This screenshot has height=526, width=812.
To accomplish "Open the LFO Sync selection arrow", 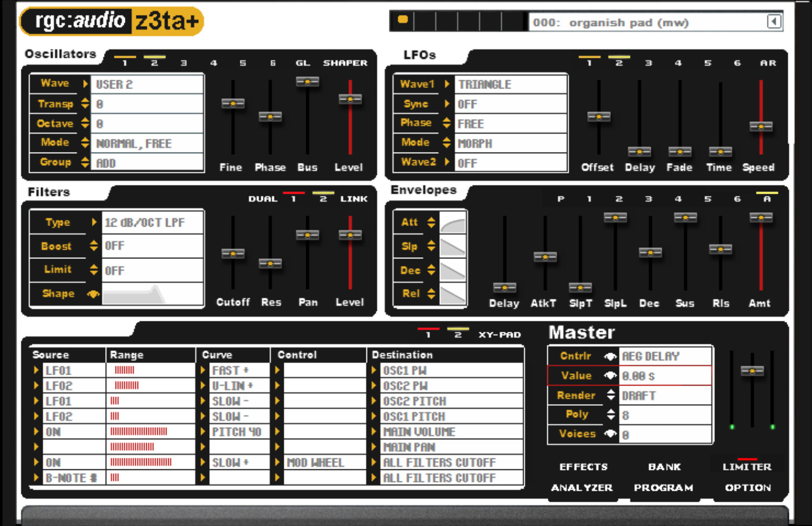I will (447, 104).
